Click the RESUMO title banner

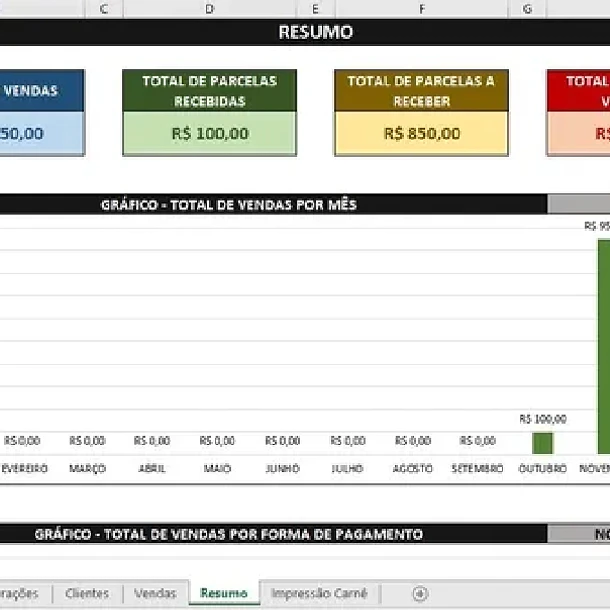tap(305, 32)
